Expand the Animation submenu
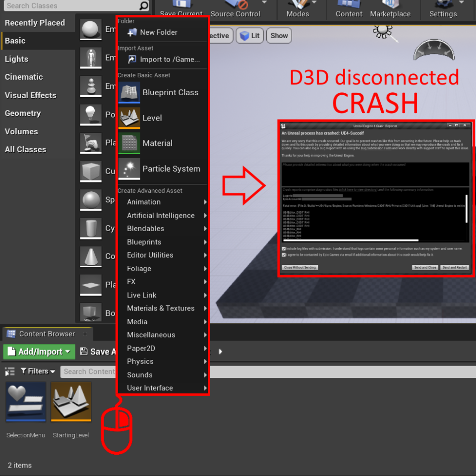The image size is (476, 476). [163, 202]
